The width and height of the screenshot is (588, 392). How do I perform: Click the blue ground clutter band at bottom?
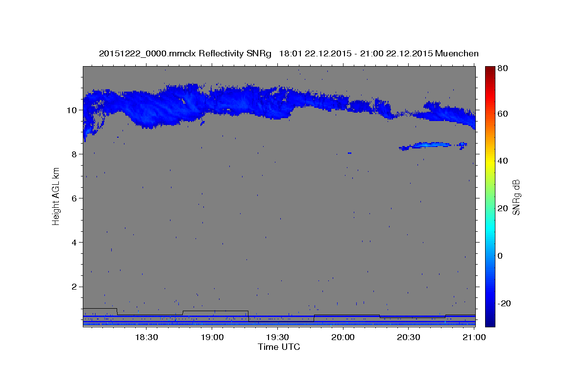tap(279, 324)
